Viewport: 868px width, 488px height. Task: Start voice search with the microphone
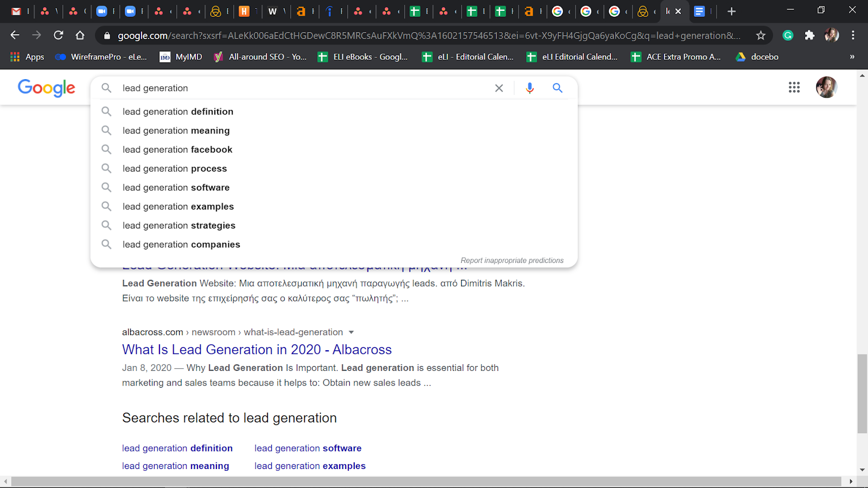530,88
